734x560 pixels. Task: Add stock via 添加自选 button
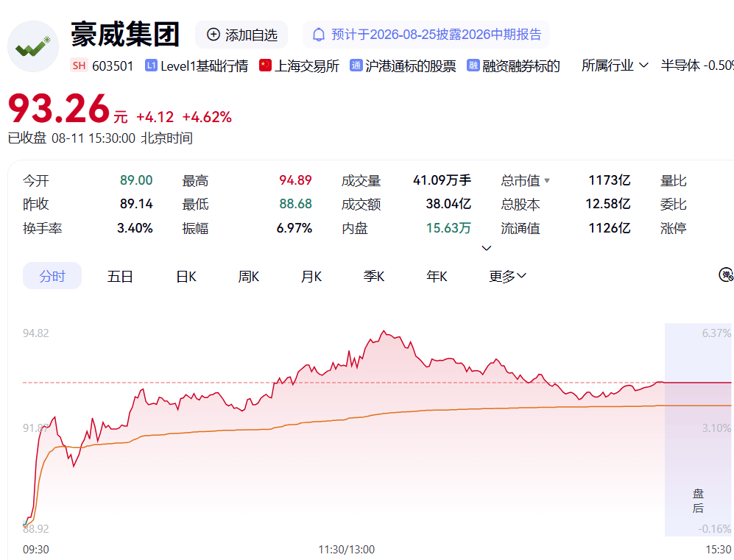click(241, 35)
